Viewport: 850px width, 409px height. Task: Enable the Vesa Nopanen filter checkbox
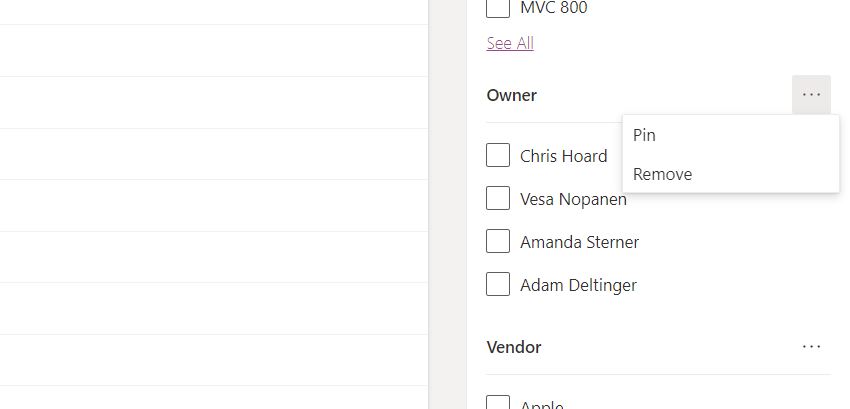point(498,199)
